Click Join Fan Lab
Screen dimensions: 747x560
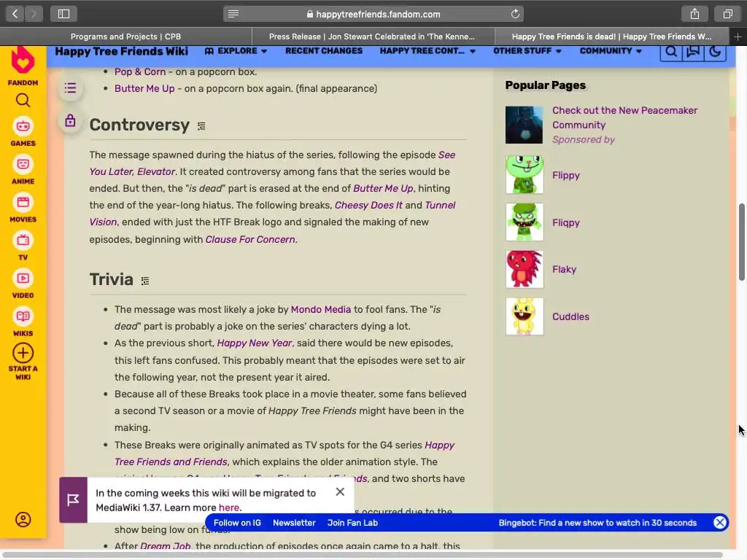tap(352, 523)
